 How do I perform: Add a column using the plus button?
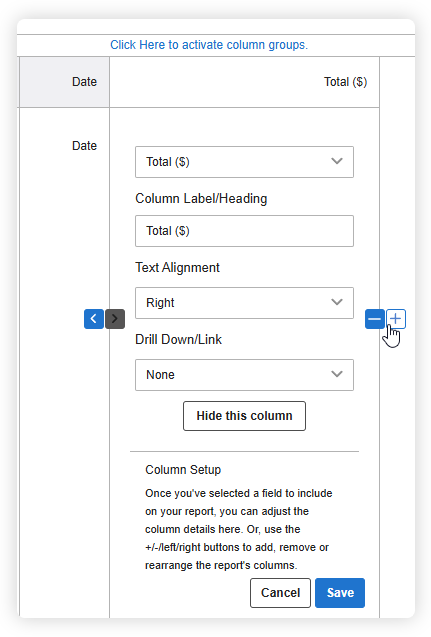click(396, 319)
